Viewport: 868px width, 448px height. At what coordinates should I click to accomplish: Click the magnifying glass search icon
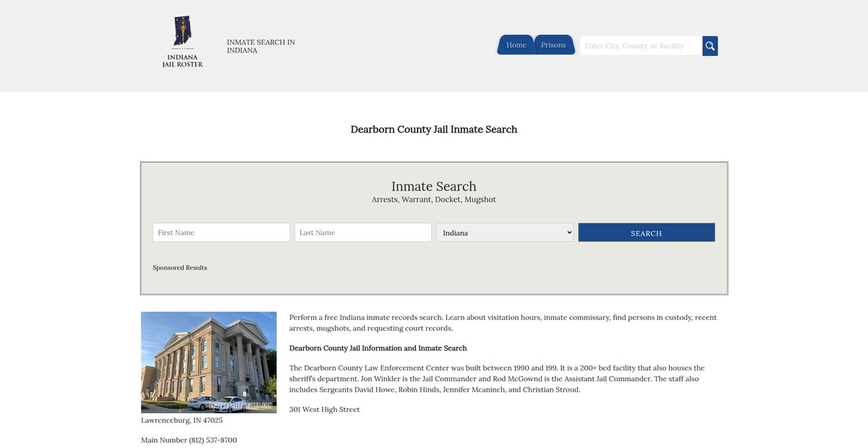pyautogui.click(x=710, y=46)
